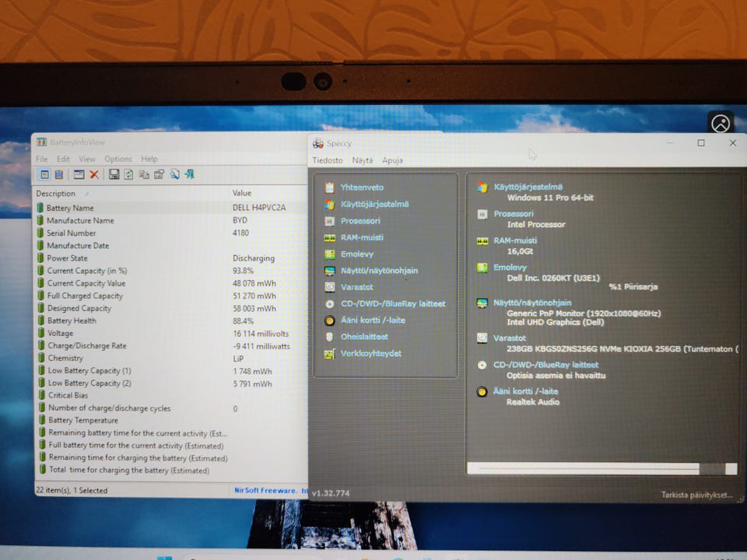
Task: Refresh battery data with the green arrows icon
Action: pyautogui.click(x=128, y=174)
